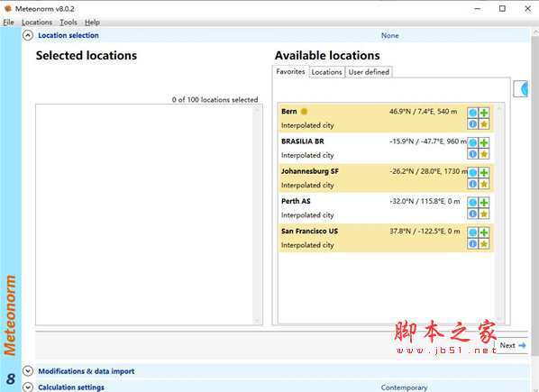Click the None location status value

(389, 35)
